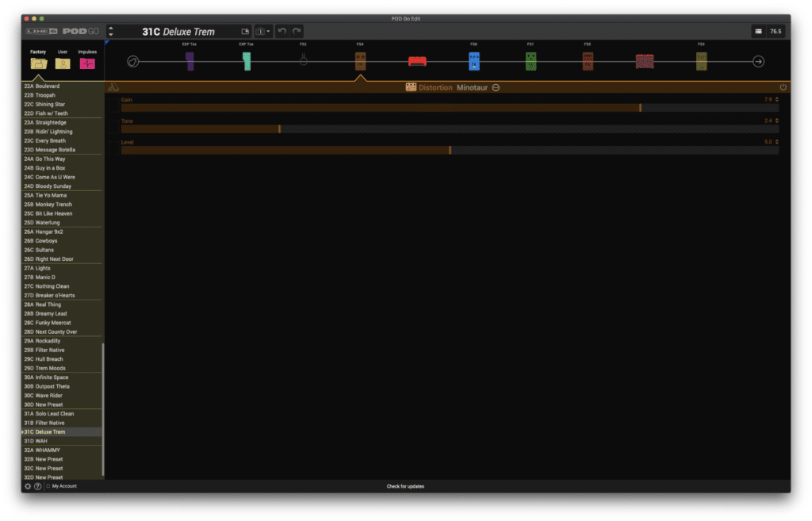This screenshot has width=812, height=521.
Task: Click the preset up/down stepper arrows
Action: point(111,32)
